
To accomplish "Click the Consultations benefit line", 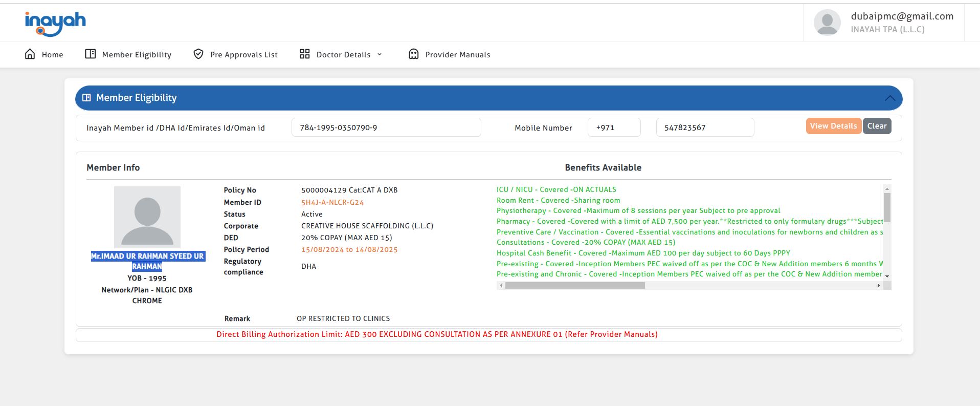I will [586, 242].
